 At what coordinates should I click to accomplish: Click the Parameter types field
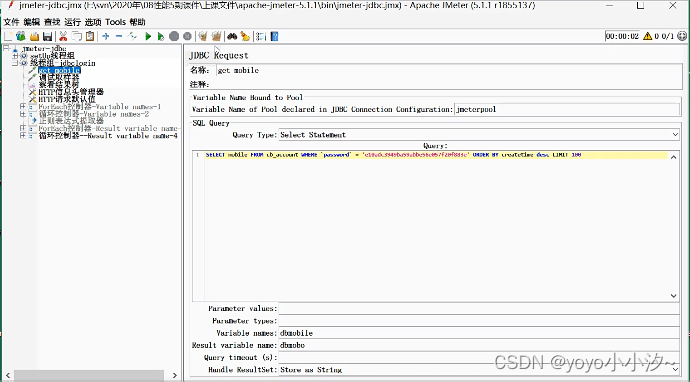coord(479,321)
